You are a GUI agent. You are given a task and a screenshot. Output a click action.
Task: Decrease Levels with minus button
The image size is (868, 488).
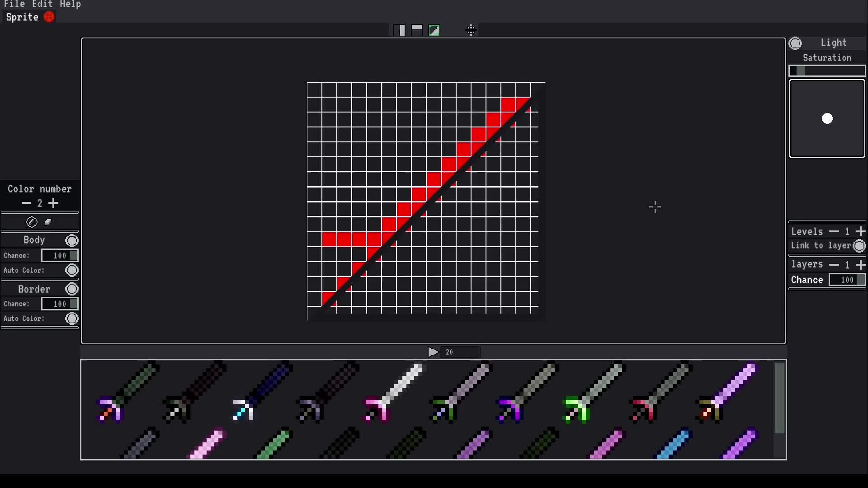coord(834,231)
